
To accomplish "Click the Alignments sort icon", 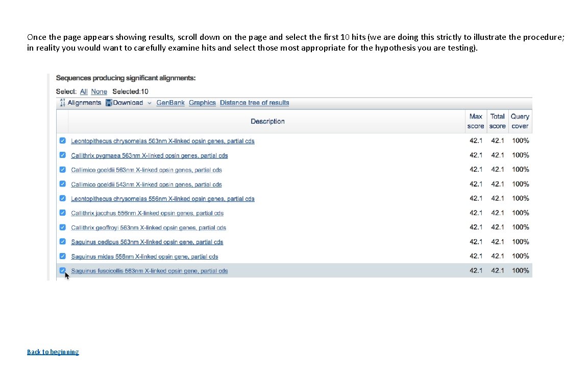I will pos(62,102).
